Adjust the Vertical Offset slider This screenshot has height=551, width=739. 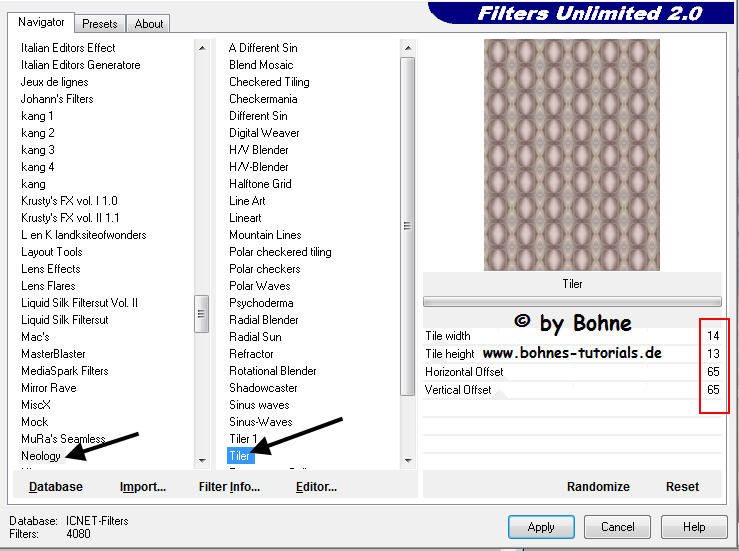pyautogui.click(x=560, y=390)
